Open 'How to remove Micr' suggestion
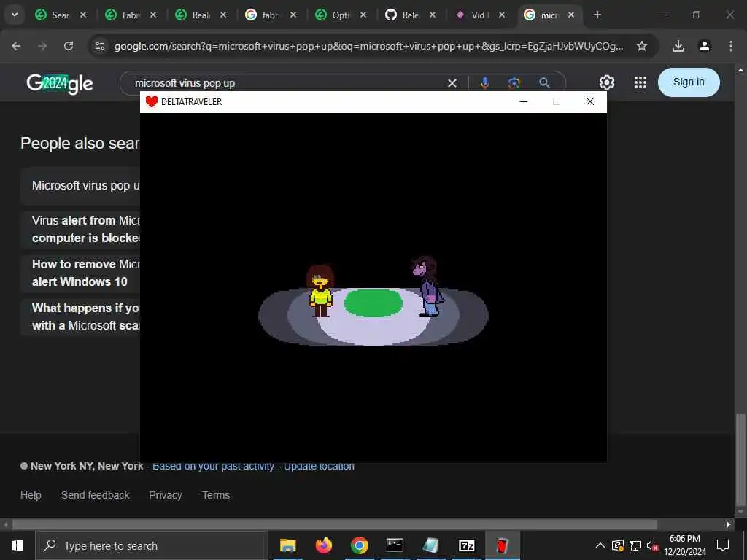Image resolution: width=747 pixels, height=560 pixels. 80,273
